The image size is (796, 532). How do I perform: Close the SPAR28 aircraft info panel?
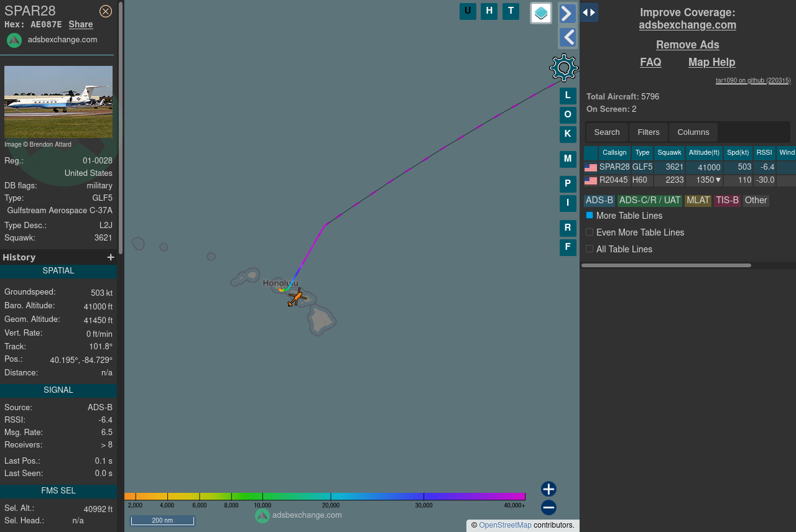tap(106, 11)
